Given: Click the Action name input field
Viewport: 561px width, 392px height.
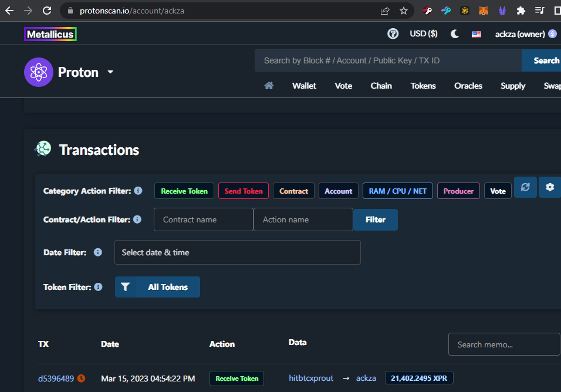Looking at the screenshot, I should (x=303, y=219).
